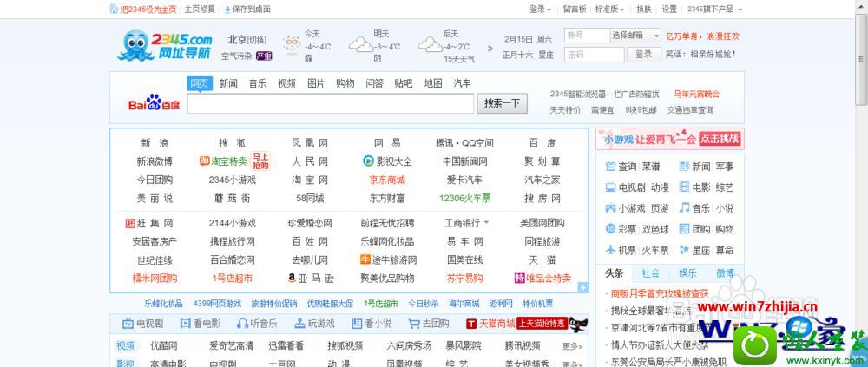Click the gamepad icon beside 小游戏 in sidebar
Image resolution: width=868 pixels, height=367 pixels.
pos(610,208)
